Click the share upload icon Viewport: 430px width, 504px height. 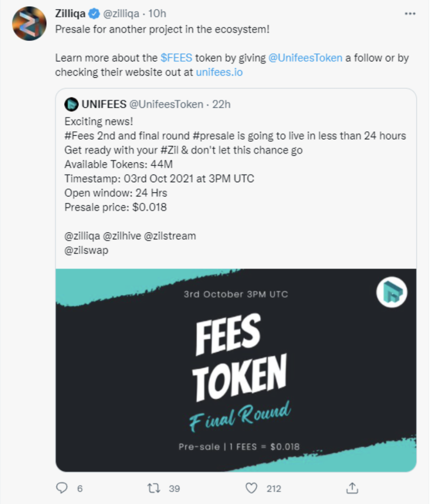click(x=352, y=488)
